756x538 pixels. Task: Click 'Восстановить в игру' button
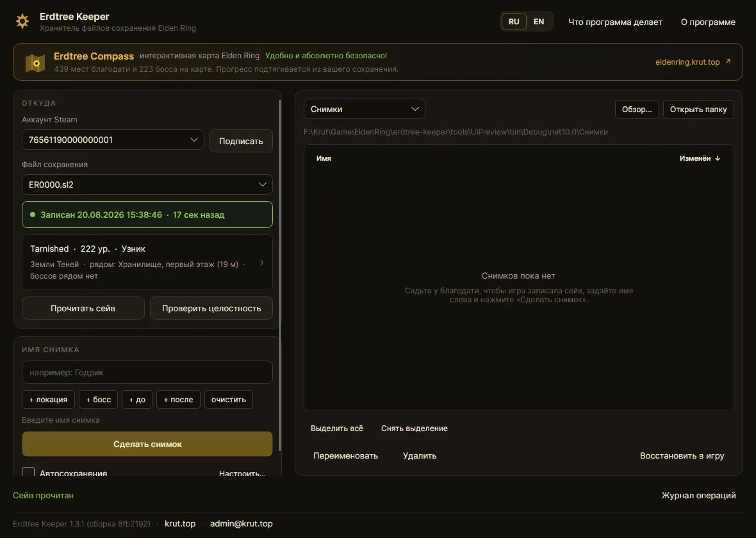[x=682, y=455]
